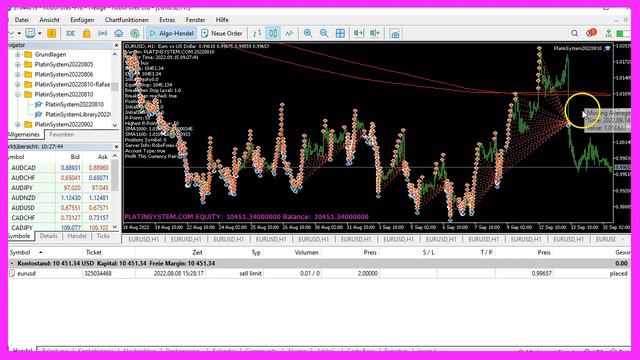Image resolution: width=640 pixels, height=360 pixels.
Task: Switch to Navigator Favoriten tab
Action: (x=62, y=134)
